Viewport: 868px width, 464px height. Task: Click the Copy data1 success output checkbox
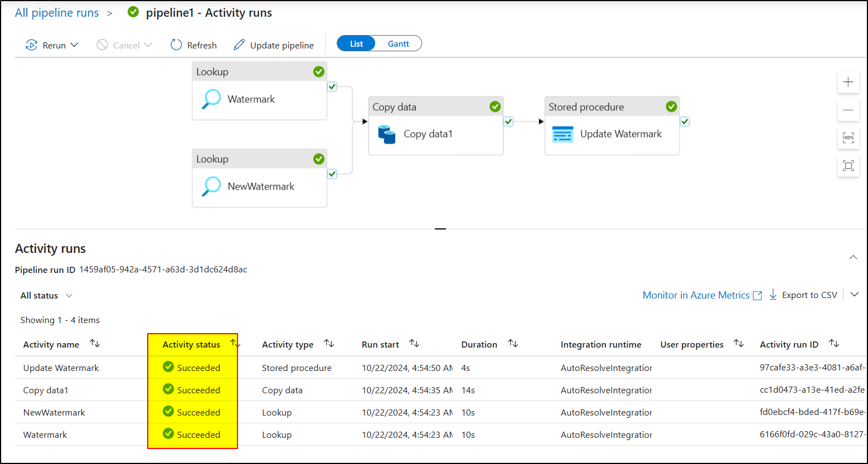[x=508, y=121]
